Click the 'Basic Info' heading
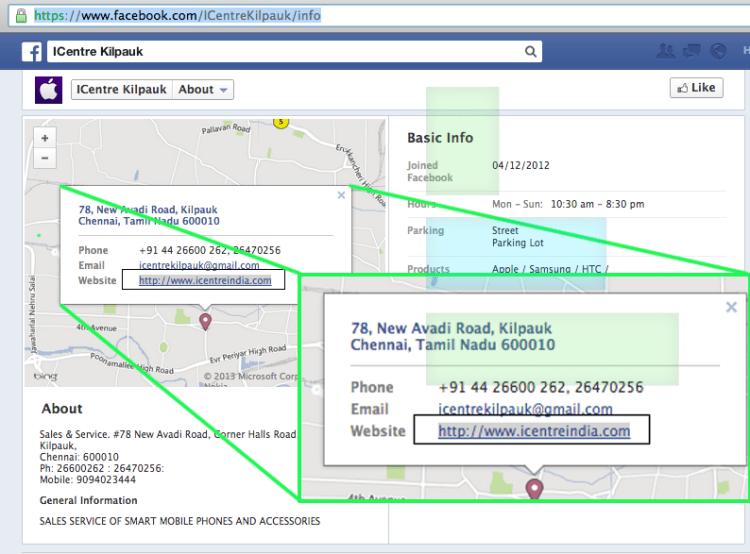750x554 pixels. point(440,138)
